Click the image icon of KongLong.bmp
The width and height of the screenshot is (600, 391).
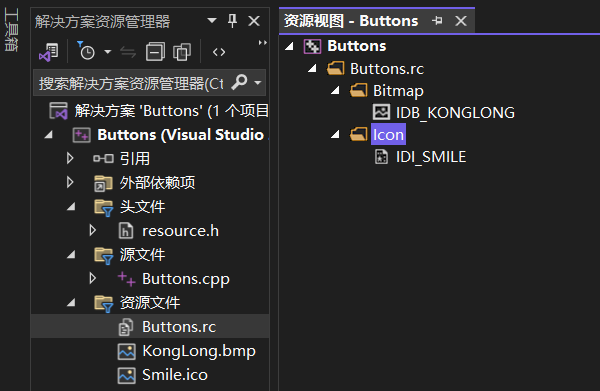126,352
